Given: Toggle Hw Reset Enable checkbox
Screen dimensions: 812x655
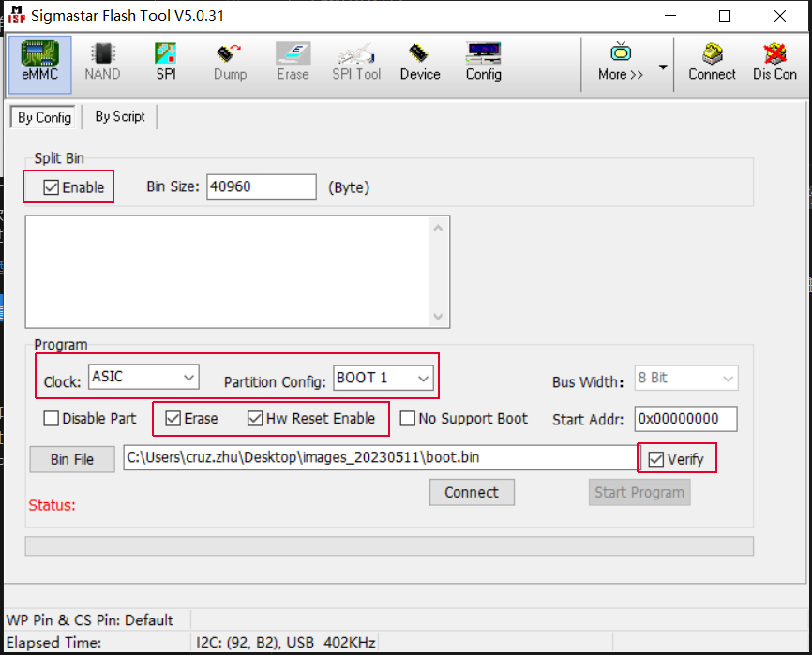Looking at the screenshot, I should click(x=255, y=418).
